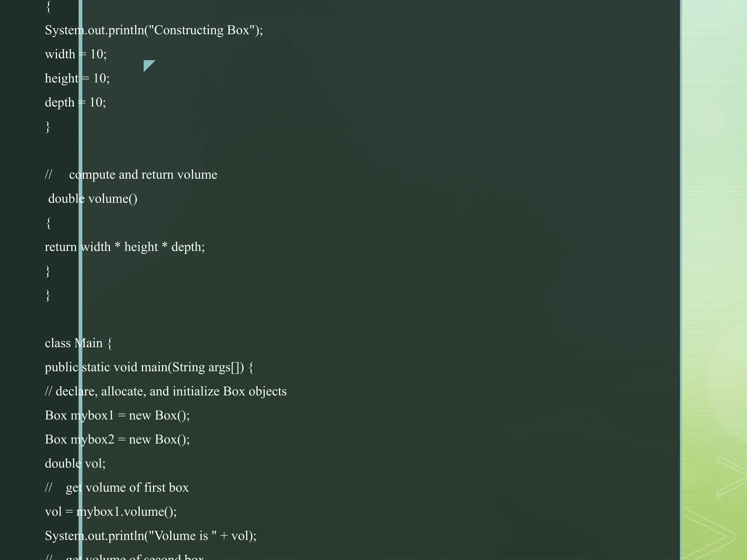Click the 'double volume()' method declaration
This screenshot has width=747, height=560.
(x=93, y=199)
